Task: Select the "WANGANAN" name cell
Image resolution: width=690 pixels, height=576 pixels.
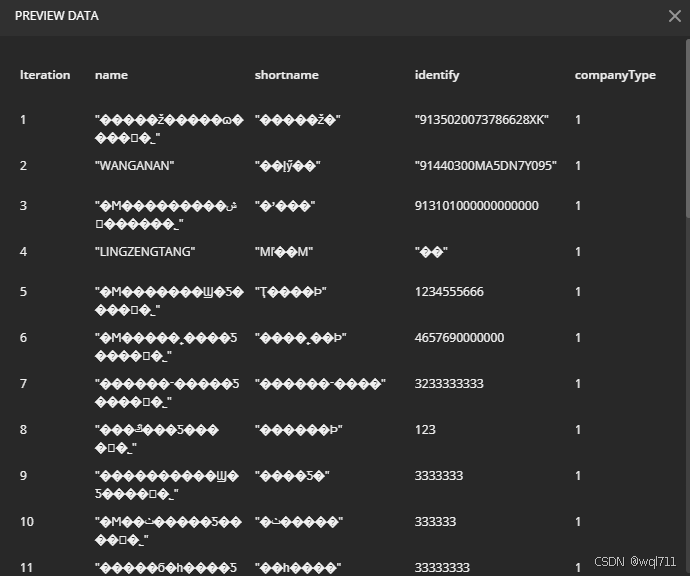Action: click(x=134, y=166)
